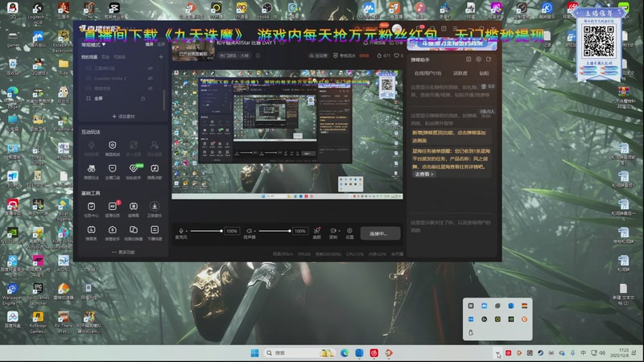Click the stream preview canvas
This screenshot has width=644, height=362.
click(x=287, y=134)
